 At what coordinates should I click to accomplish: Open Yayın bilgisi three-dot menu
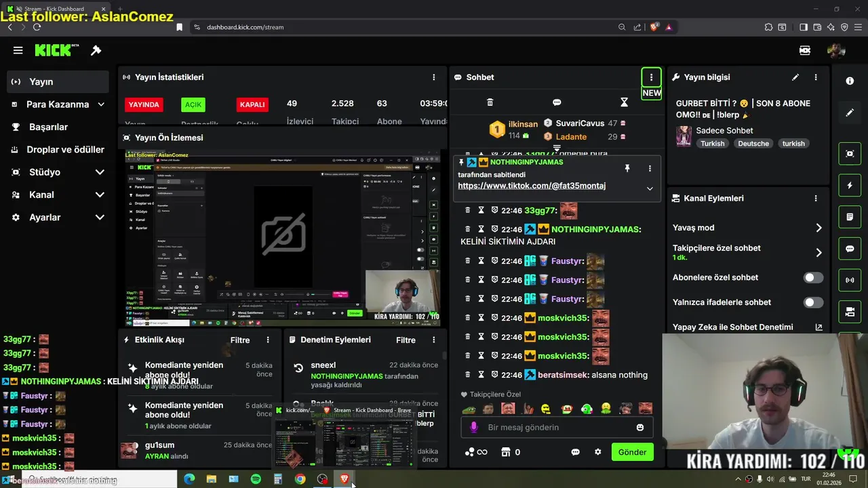point(816,77)
